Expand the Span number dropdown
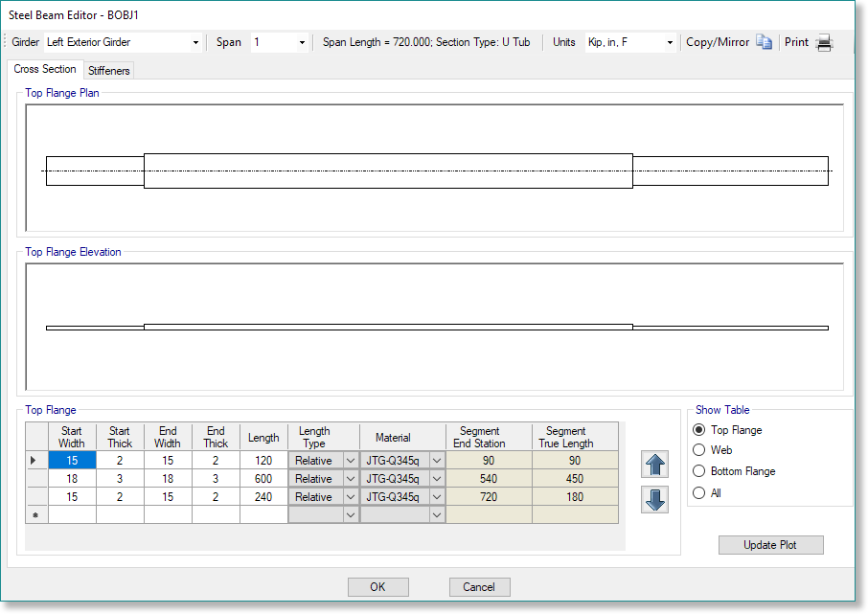This screenshot has width=868, height=614. coord(302,43)
